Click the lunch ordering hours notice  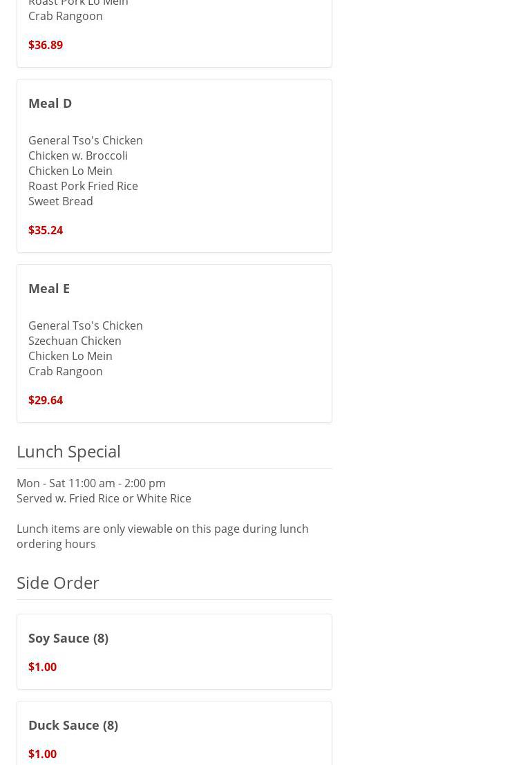coord(162,536)
